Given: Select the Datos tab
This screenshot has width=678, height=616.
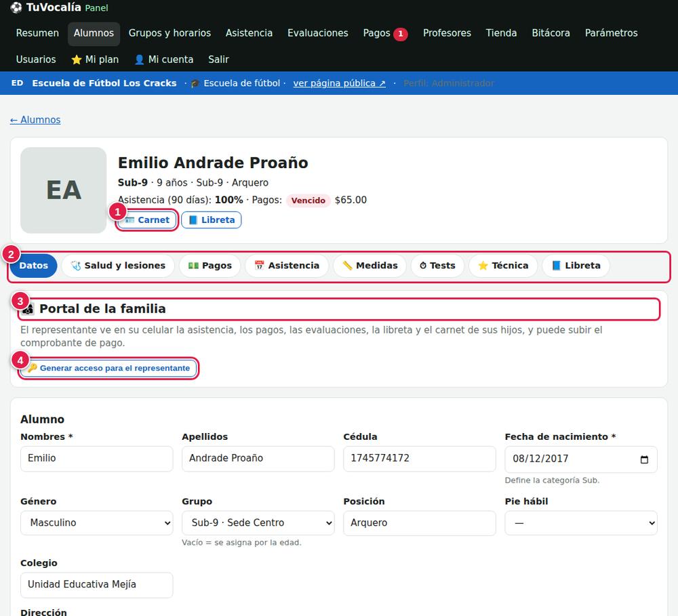Looking at the screenshot, I should 34,266.
